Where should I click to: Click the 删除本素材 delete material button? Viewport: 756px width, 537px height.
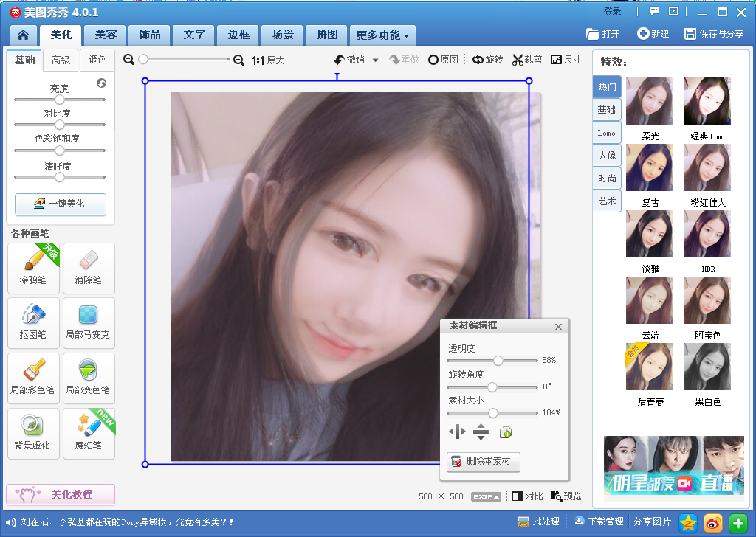click(x=484, y=461)
